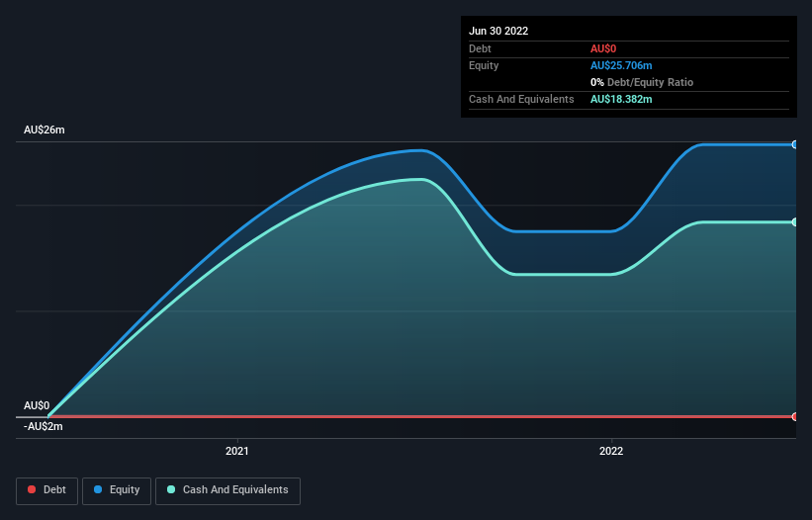Click the AU$25.706m equity value

621,65
